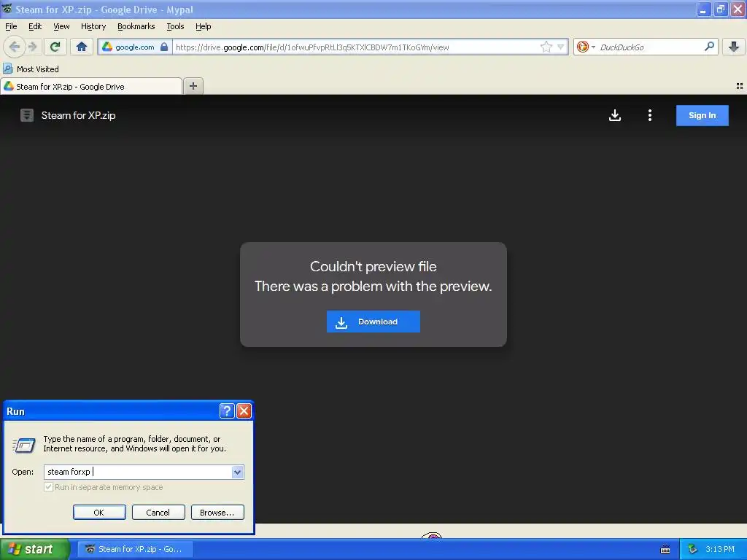Viewport: 747px width, 560px height.
Task: Download file via top-right download icon
Action: (615, 115)
